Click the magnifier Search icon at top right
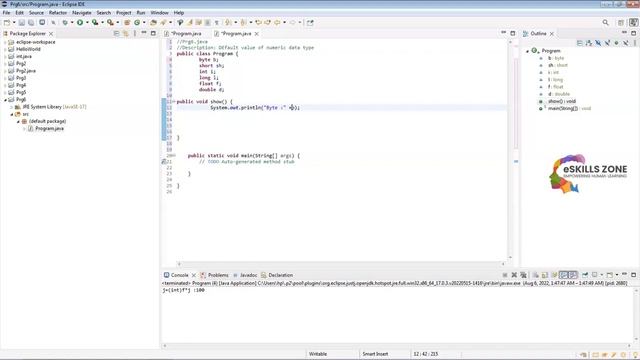The height and width of the screenshot is (360, 640). [606, 23]
